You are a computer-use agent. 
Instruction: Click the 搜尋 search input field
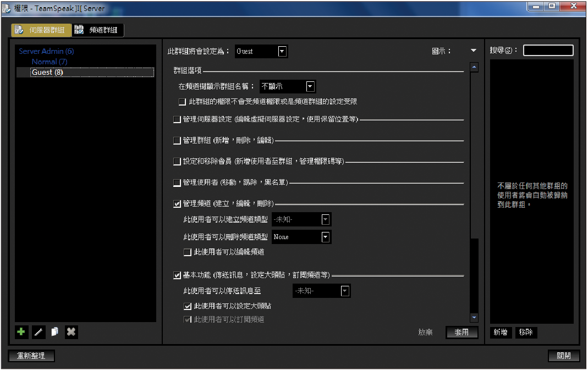(x=548, y=50)
